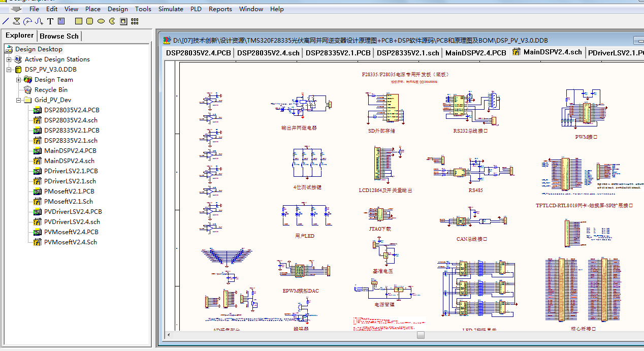Select PMoseftV2.1.PCB in the tree

69,192
